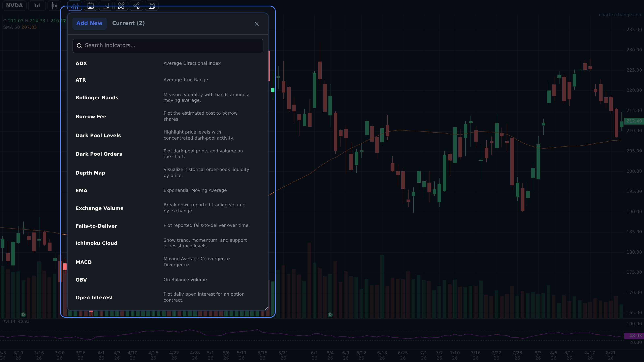Add the Ichimoku Cloud indicator
644x362 pixels.
[168, 243]
